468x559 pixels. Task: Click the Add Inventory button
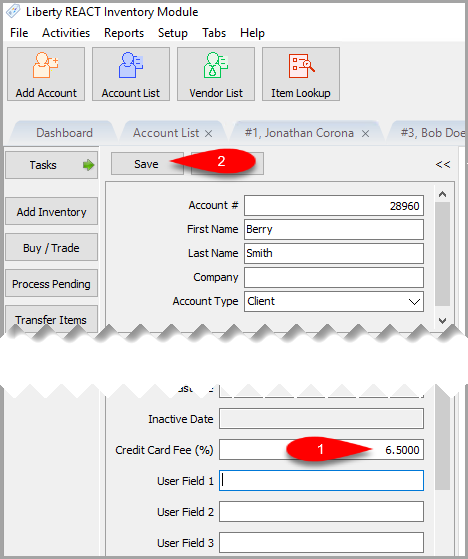click(x=51, y=212)
